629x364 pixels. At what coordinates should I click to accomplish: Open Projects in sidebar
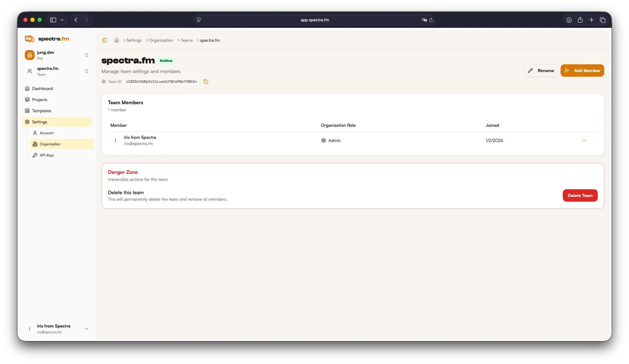(x=40, y=100)
